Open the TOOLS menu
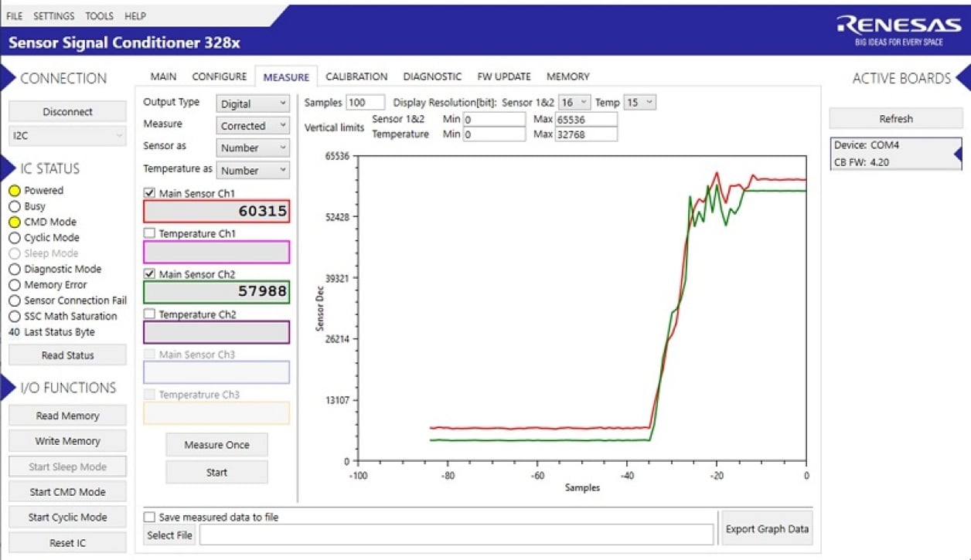This screenshot has width=971, height=560. pyautogui.click(x=99, y=15)
